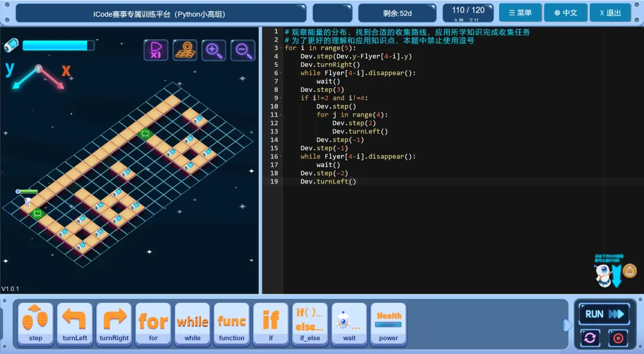Image resolution: width=644 pixels, height=354 pixels.
Task: Add a for loop block
Action: pos(153,324)
